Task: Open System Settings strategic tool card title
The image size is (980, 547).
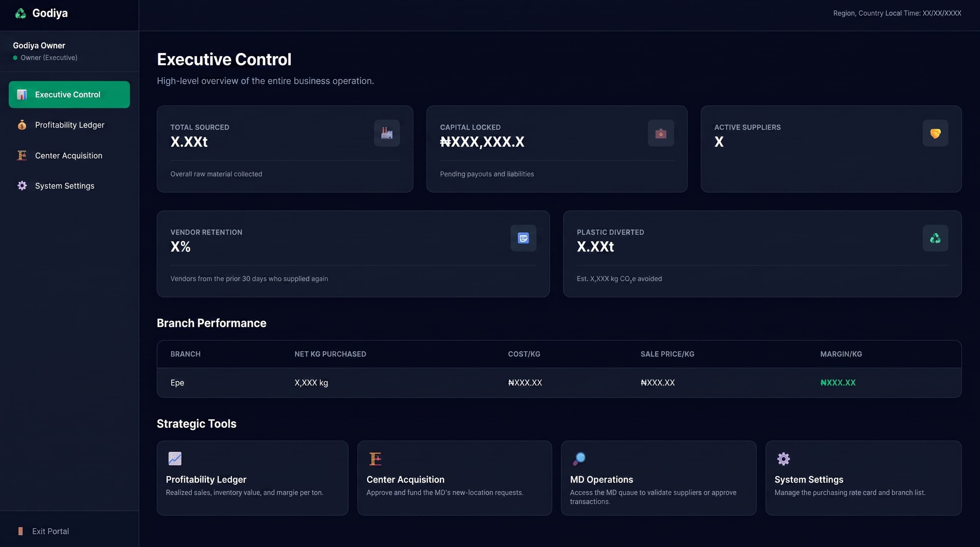Action: tap(809, 479)
